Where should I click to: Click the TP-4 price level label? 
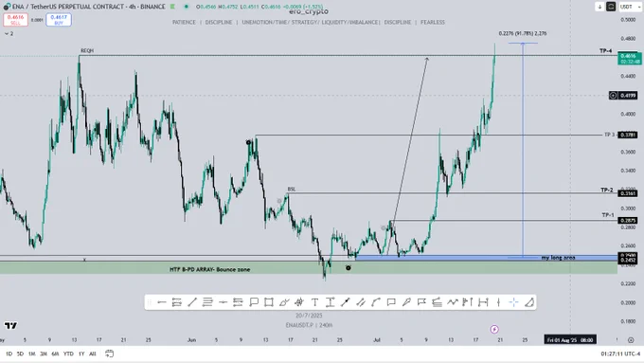pos(606,51)
